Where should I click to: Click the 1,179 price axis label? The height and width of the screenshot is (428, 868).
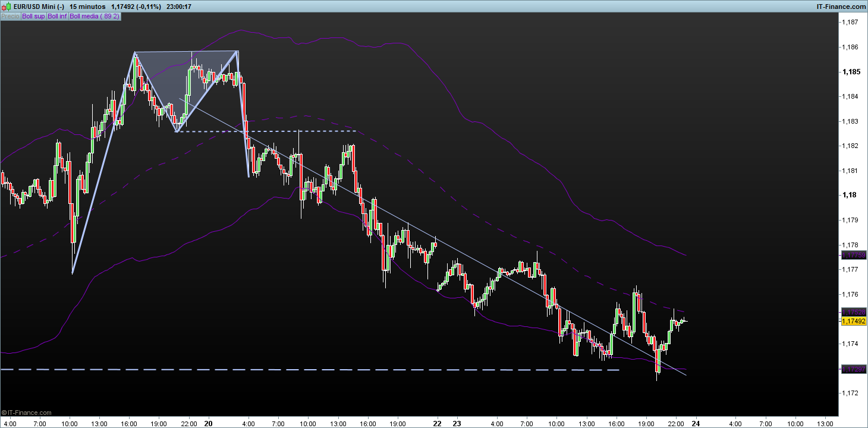click(850, 220)
